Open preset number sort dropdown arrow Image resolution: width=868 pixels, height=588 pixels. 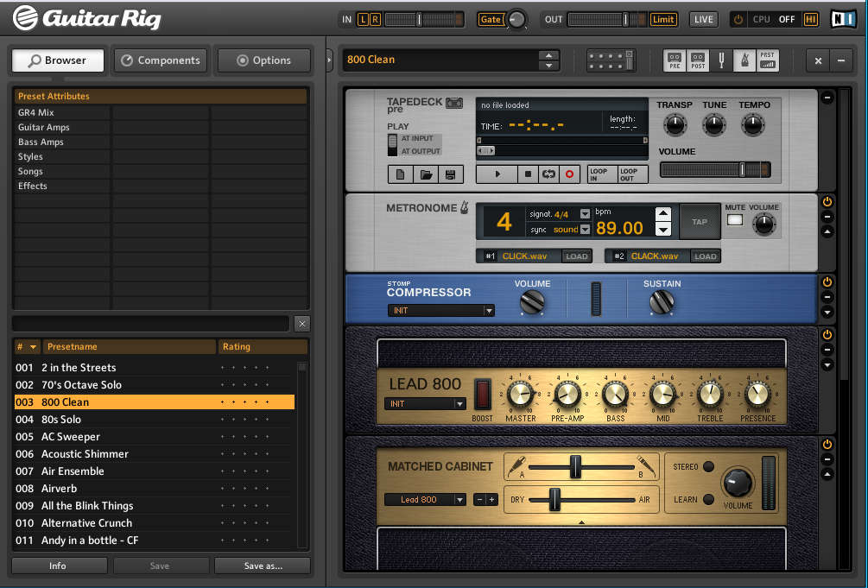coord(33,346)
